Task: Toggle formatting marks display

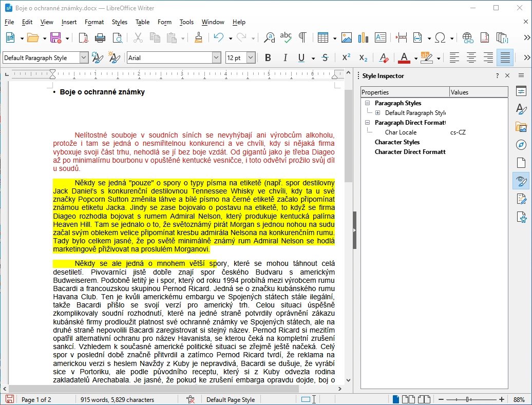Action: tap(302, 37)
